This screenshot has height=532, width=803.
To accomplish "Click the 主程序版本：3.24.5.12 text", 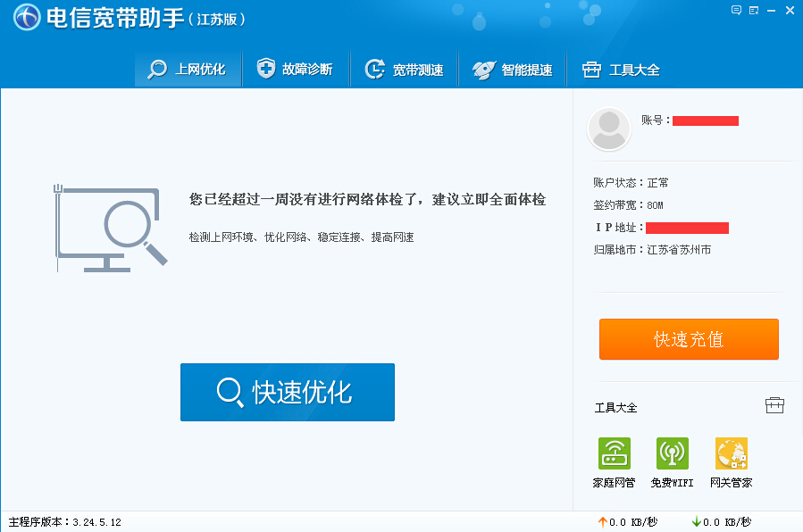I will pyautogui.click(x=65, y=522).
